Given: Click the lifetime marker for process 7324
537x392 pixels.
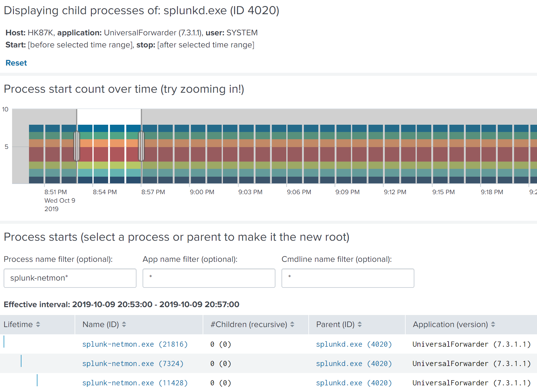Looking at the screenshot, I should click(x=21, y=361).
